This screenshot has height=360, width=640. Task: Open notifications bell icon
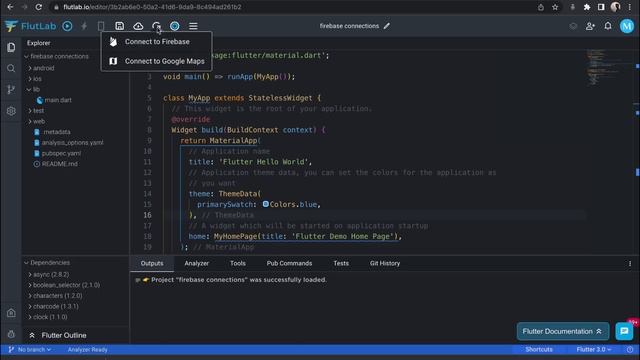coord(608,26)
